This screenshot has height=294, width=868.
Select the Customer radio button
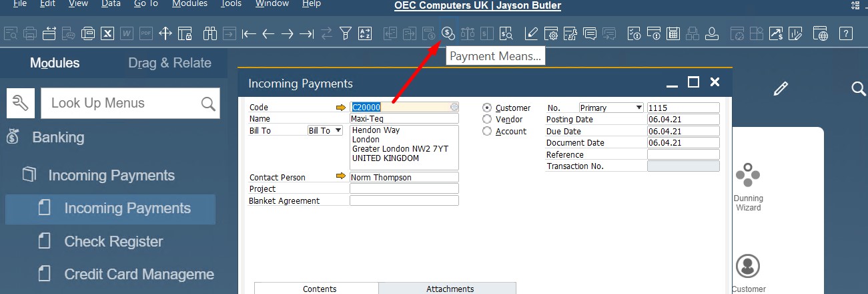click(487, 108)
